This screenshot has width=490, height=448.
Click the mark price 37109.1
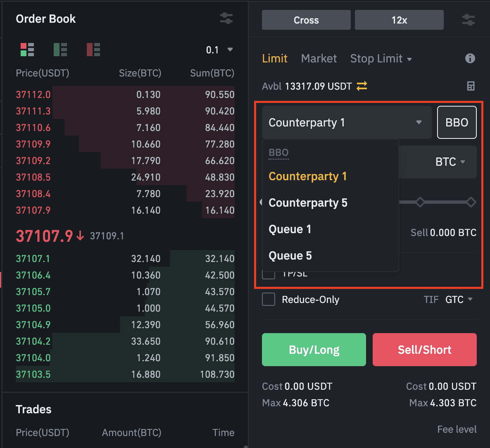coord(107,236)
